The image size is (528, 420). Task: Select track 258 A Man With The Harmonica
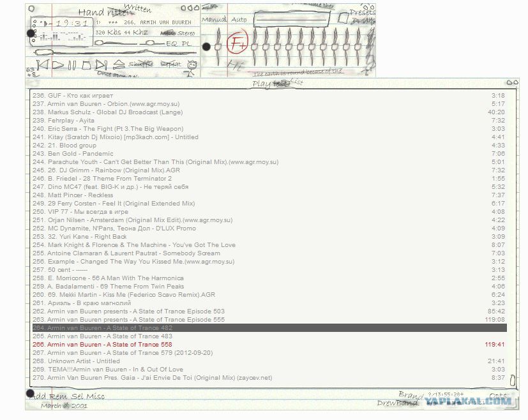269,278
